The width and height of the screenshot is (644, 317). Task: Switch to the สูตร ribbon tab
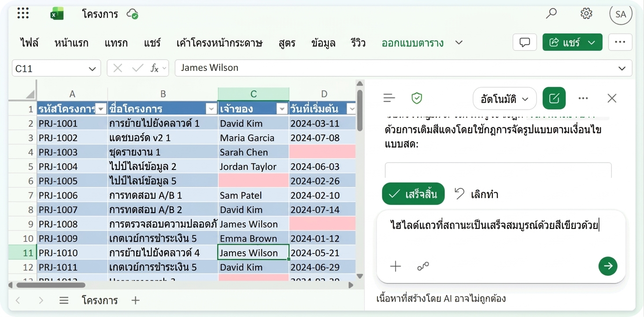tap(287, 43)
